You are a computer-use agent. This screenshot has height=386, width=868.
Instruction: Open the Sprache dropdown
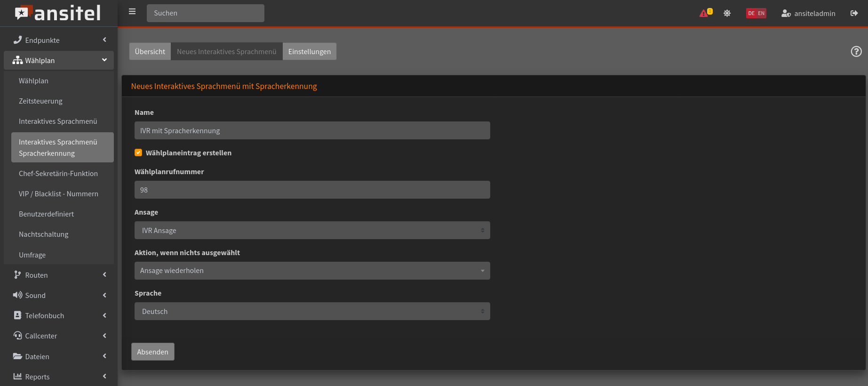coord(312,311)
